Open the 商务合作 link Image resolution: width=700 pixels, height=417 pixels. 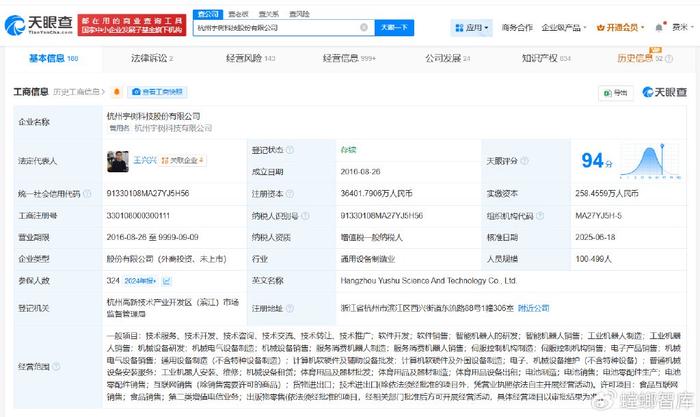(x=517, y=28)
